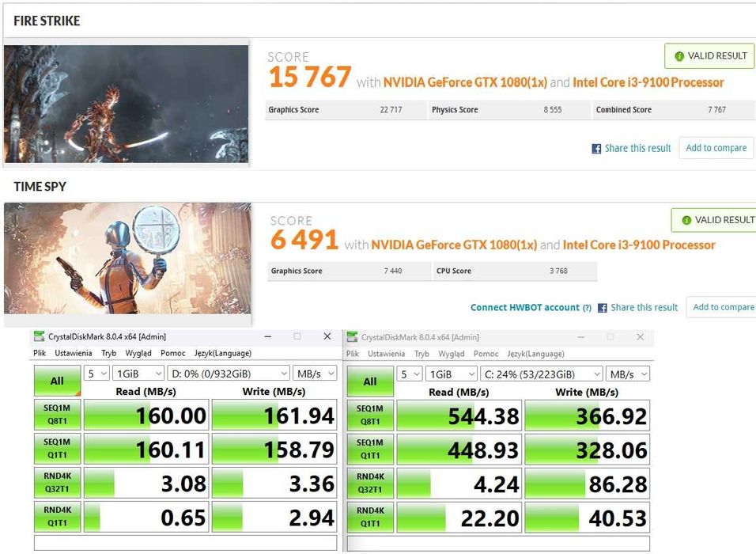Open MB/s unit dropdown in C: drive window
This screenshot has height=554, width=756.
click(x=628, y=374)
